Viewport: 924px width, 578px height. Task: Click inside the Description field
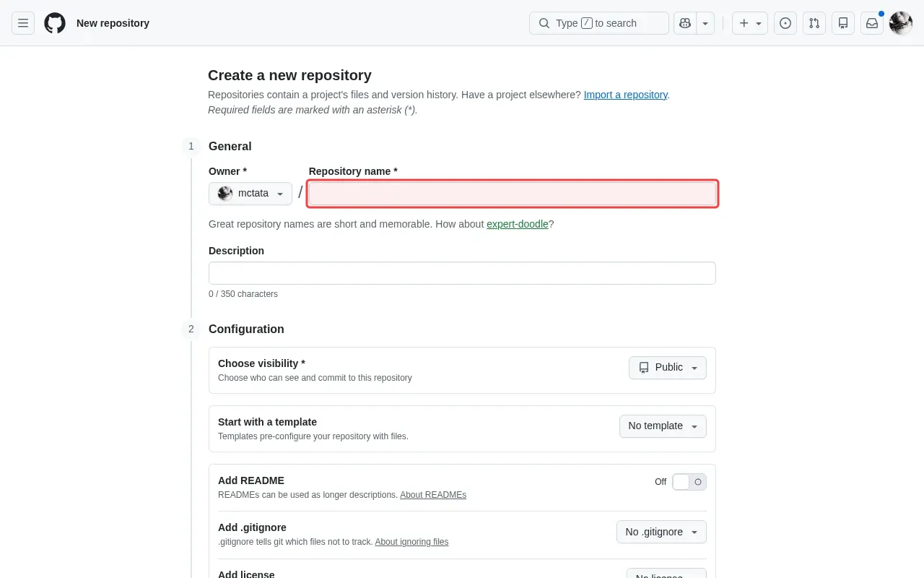461,272
